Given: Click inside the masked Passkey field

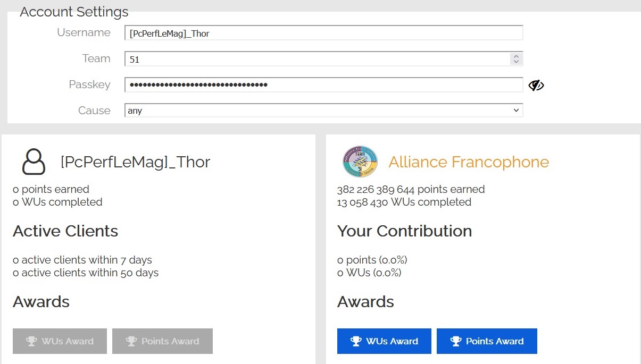Looking at the screenshot, I should point(319,85).
